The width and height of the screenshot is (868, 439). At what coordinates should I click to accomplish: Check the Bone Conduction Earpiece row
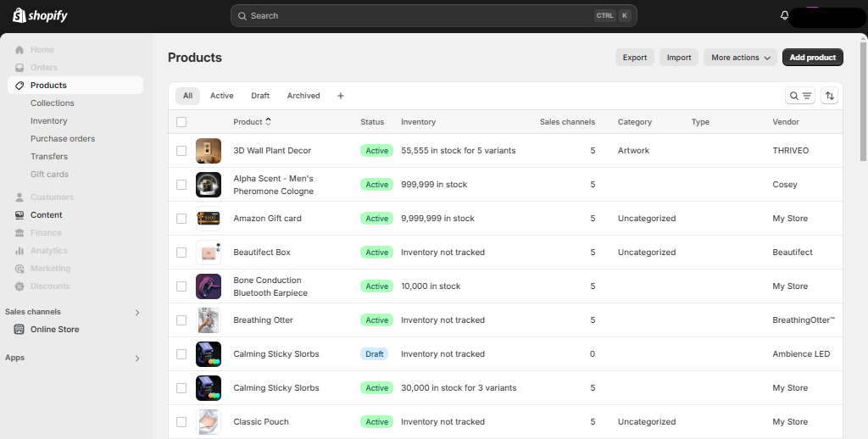pyautogui.click(x=181, y=286)
